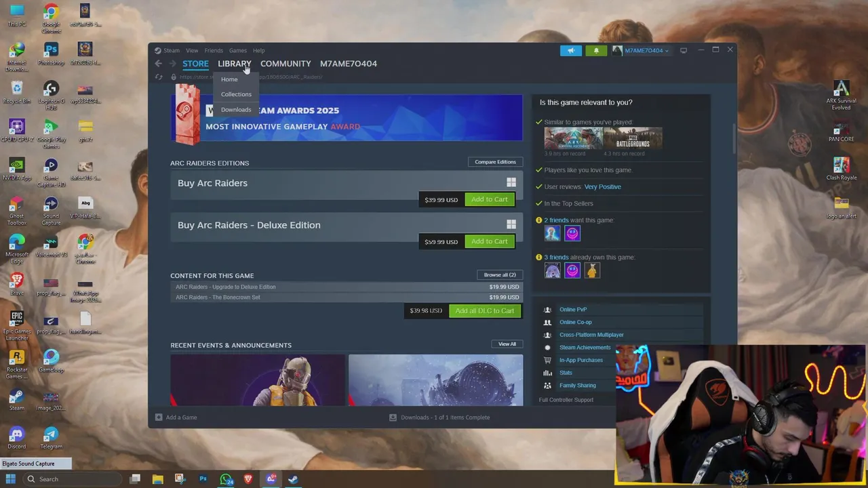The image size is (868, 488).
Task: Choose Home from the Library dropdown
Action: coord(229,79)
